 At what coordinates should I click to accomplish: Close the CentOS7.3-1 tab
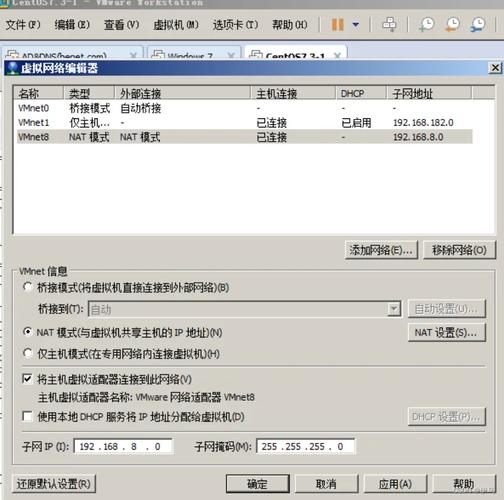(337, 56)
